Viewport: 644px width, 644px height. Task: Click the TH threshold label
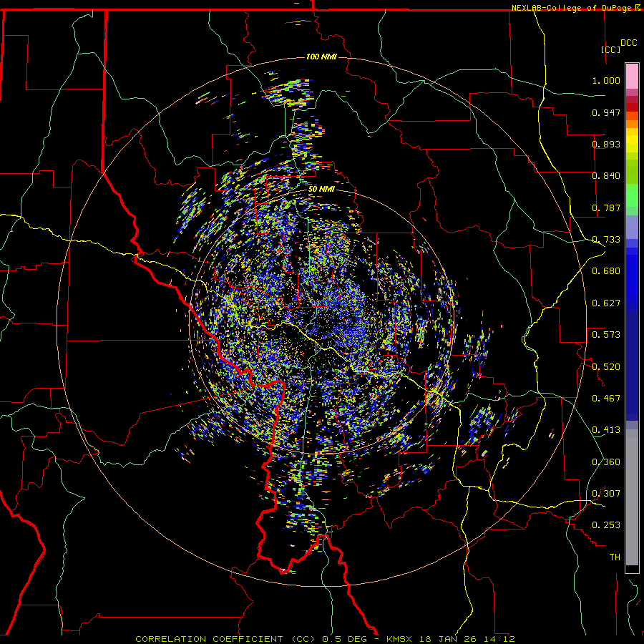pyautogui.click(x=615, y=557)
